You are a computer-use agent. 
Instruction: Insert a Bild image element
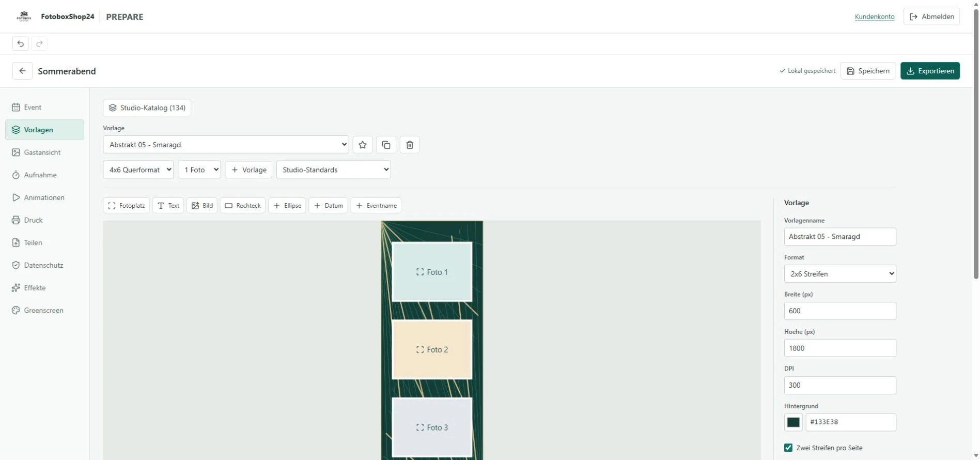coord(202,206)
